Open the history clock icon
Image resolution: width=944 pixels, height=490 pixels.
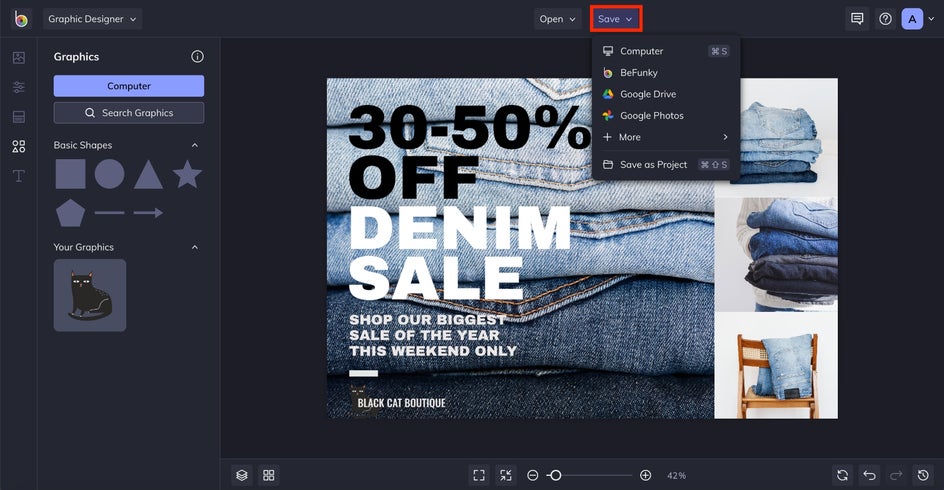coord(923,476)
